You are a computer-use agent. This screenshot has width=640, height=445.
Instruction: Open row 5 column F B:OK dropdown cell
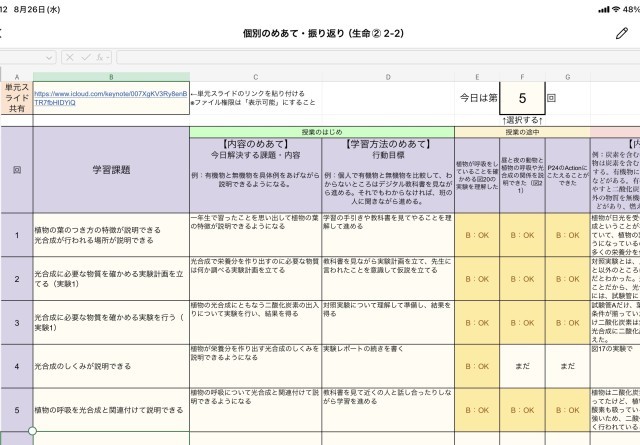(x=522, y=410)
